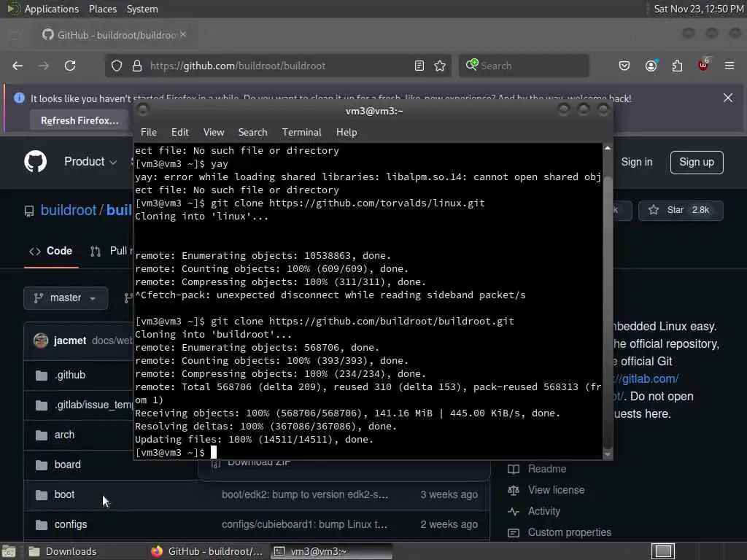Click the Refresh Firefox button

[80, 120]
